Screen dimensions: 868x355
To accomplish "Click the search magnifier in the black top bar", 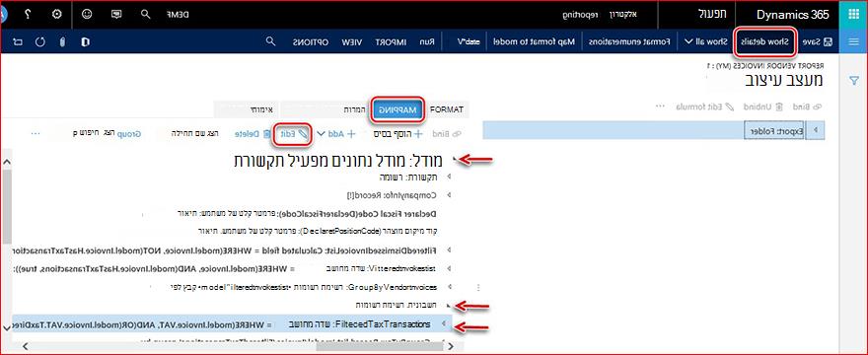I will [146, 15].
